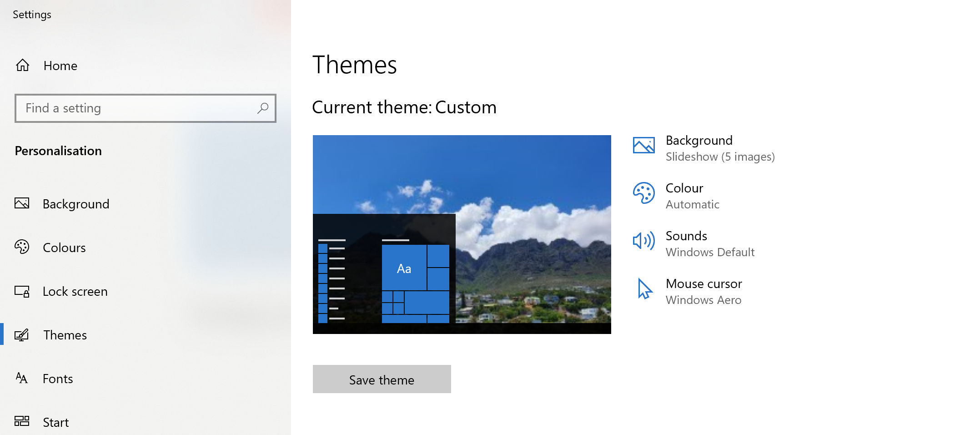Select the Fonts icon in sidebar

[22, 379]
